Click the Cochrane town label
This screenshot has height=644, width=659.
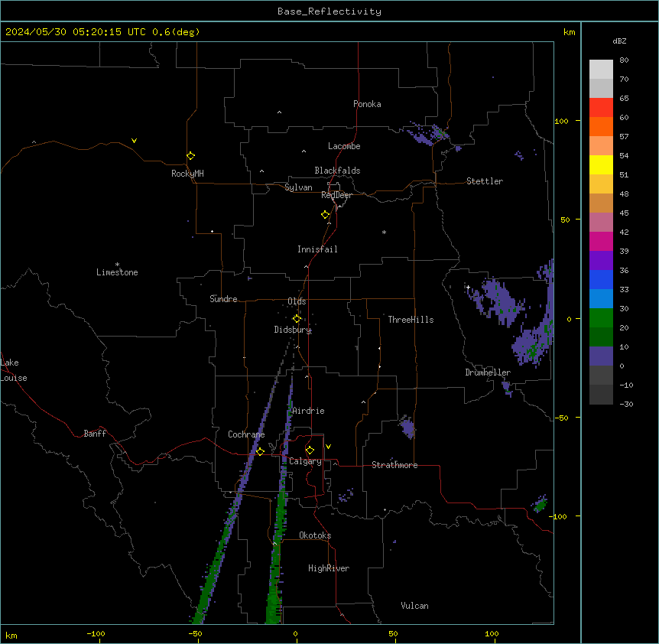click(x=246, y=434)
